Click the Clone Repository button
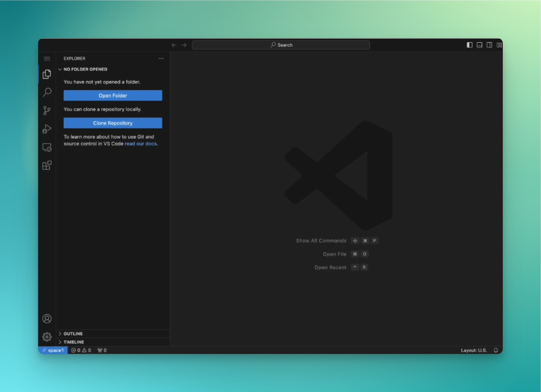 pyautogui.click(x=113, y=123)
